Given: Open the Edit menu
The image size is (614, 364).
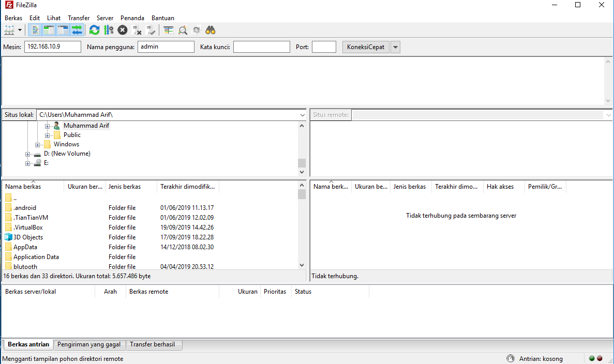Looking at the screenshot, I should [x=35, y=18].
